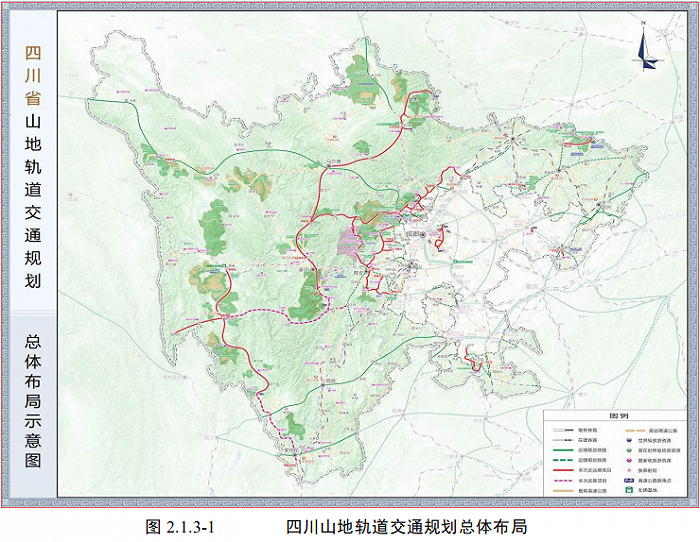Viewport: 700px width, 542px height.
Task: Pick the dashed magenta line legend sample
Action: tap(561, 480)
